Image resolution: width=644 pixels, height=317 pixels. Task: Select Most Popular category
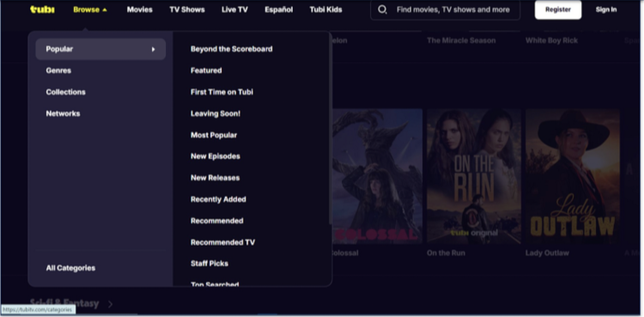click(214, 135)
